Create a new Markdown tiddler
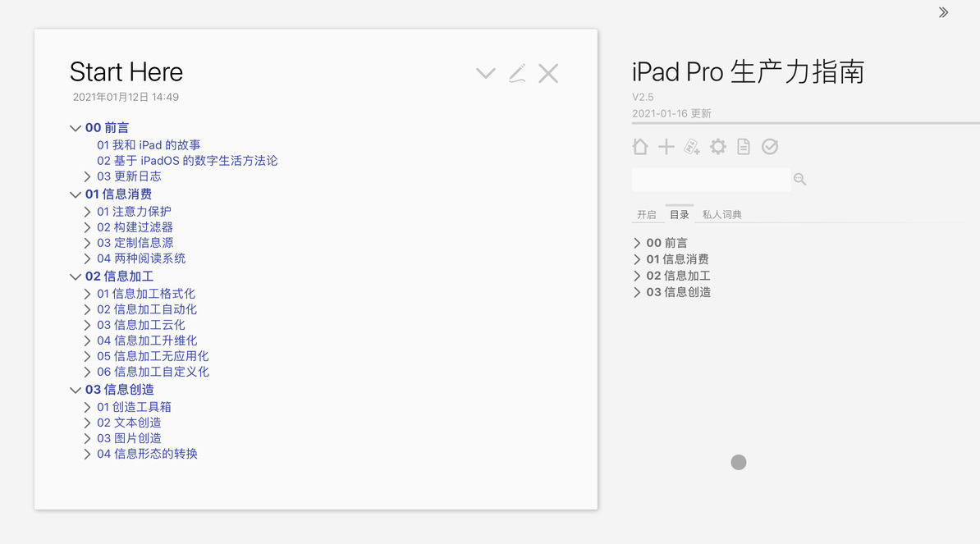The image size is (980, 544). coord(692,147)
